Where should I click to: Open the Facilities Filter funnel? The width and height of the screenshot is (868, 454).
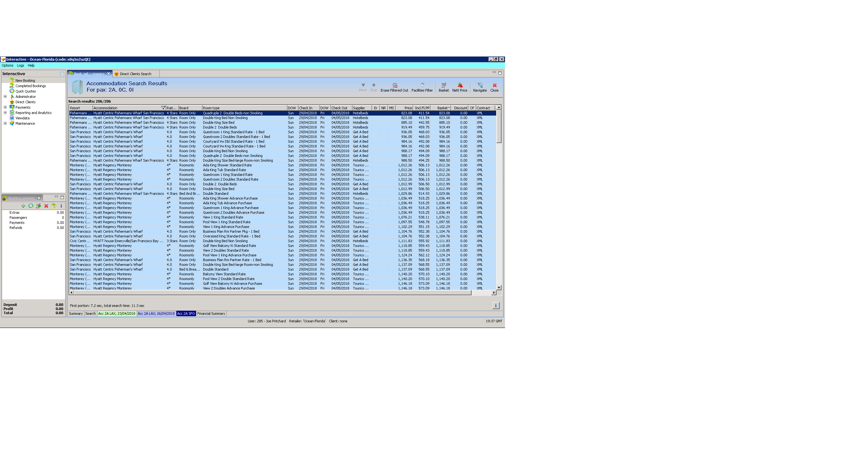pyautogui.click(x=422, y=86)
